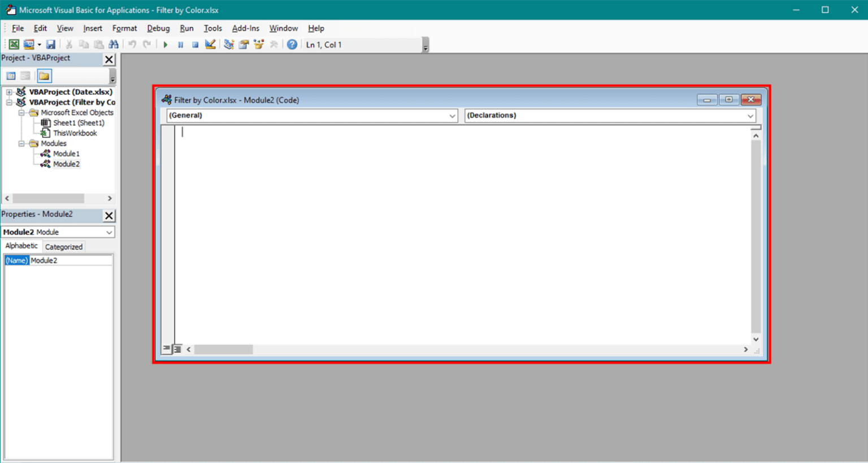Open the Object Browser icon
Screen dimensions: 868x463
coord(258,44)
